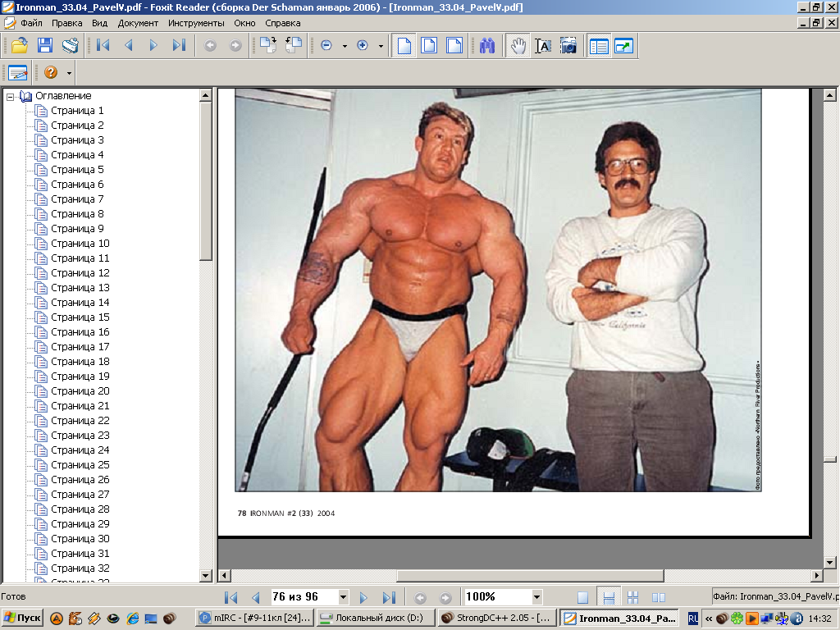Viewport: 840px width, 630px height.
Task: Click the Save diskette icon in toolbar
Action: (44, 46)
